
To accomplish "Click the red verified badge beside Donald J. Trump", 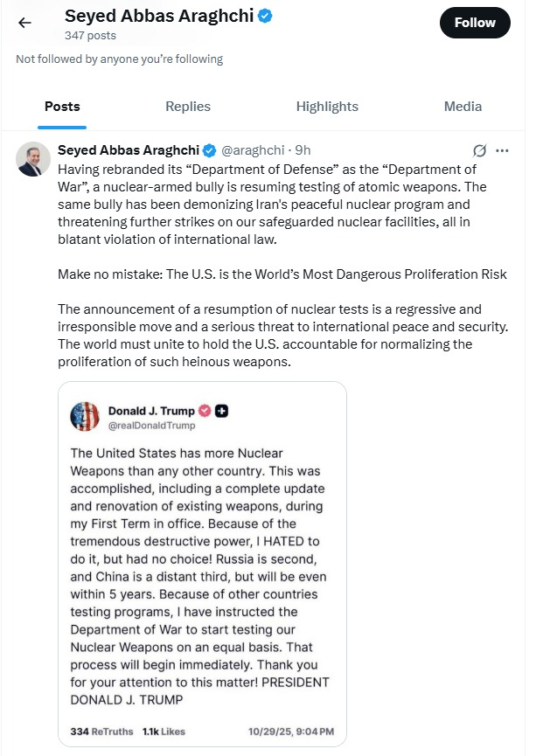I will pyautogui.click(x=205, y=411).
